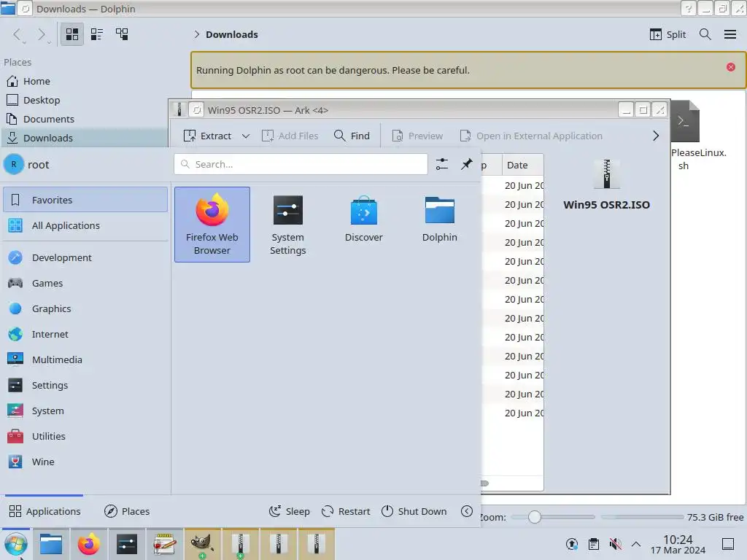Viewport: 747px width, 560px height.
Task: Open text editor from taskbar
Action: click(x=165, y=544)
